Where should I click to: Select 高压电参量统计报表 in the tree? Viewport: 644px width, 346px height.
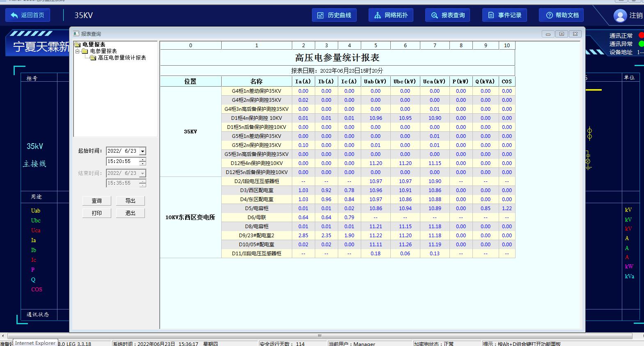[122, 58]
